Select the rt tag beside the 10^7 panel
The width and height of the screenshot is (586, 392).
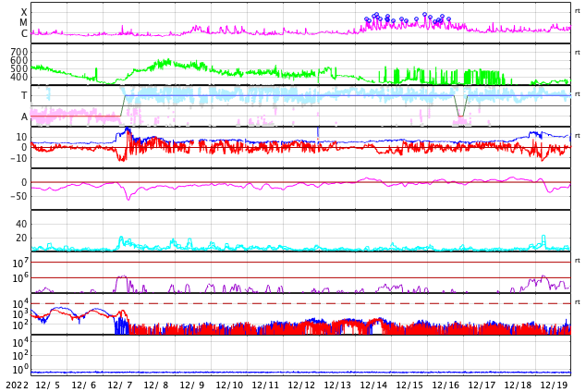point(578,261)
